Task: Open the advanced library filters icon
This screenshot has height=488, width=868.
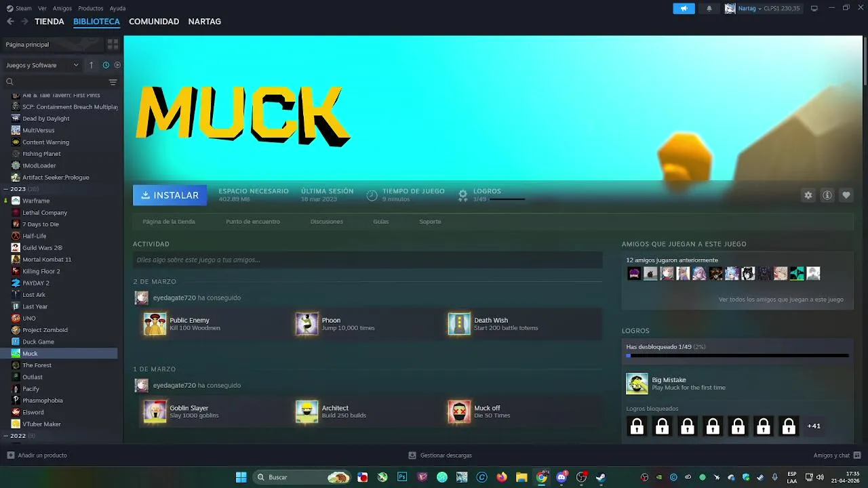Action: pos(113,82)
